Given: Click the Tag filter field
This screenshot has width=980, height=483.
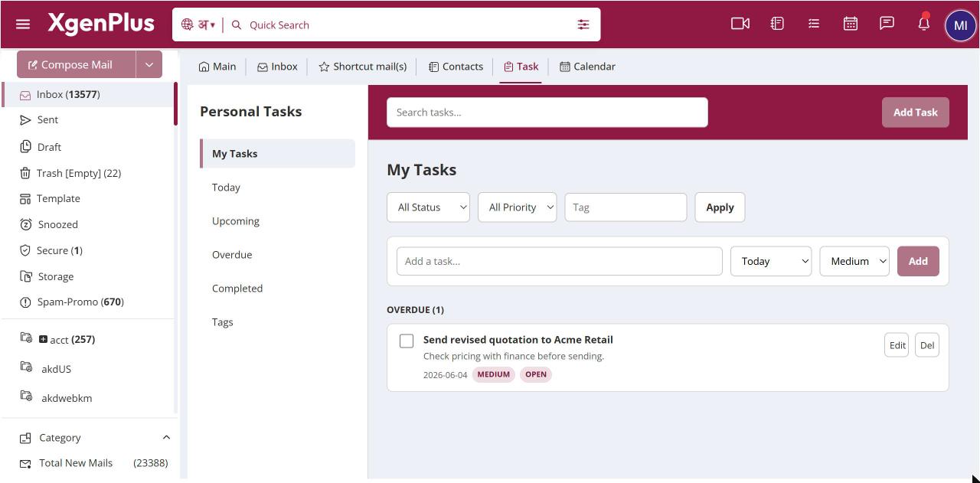Looking at the screenshot, I should point(626,207).
